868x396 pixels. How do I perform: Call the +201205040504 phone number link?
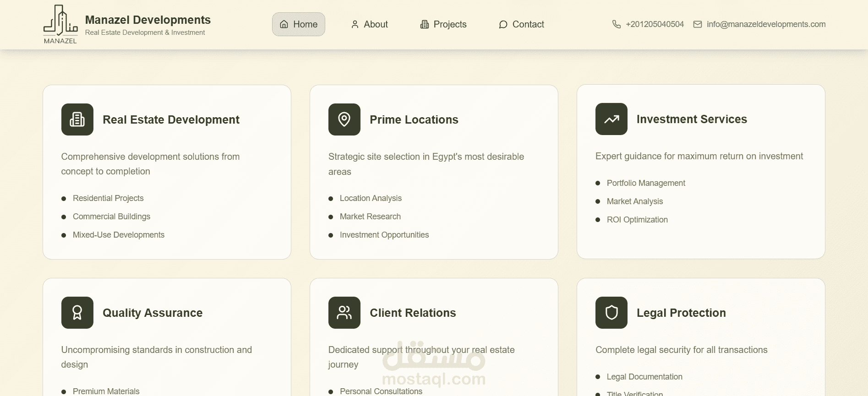click(655, 24)
